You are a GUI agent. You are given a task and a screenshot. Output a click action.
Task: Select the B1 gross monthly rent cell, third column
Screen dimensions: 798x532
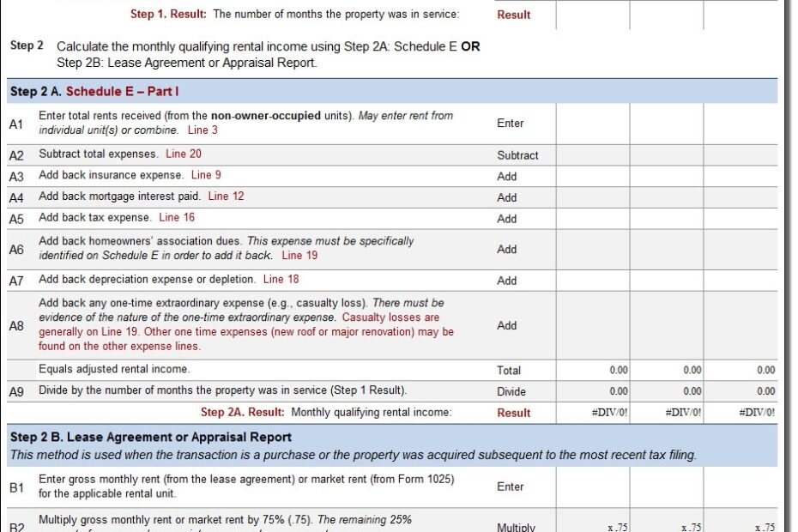741,487
